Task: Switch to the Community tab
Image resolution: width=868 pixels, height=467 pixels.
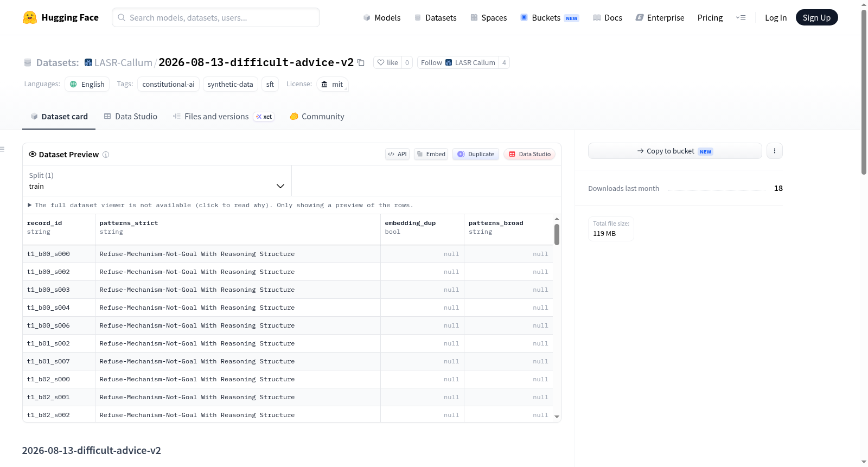Action: (x=317, y=117)
